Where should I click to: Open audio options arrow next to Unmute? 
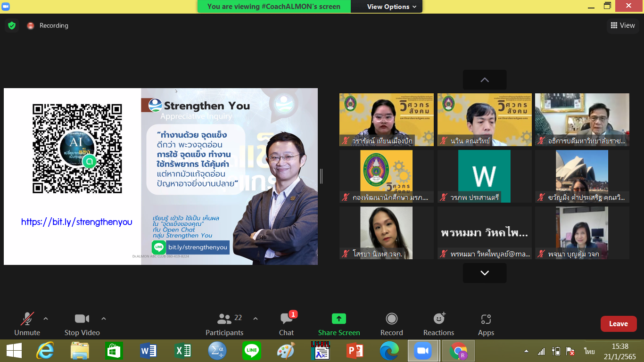pyautogui.click(x=46, y=319)
